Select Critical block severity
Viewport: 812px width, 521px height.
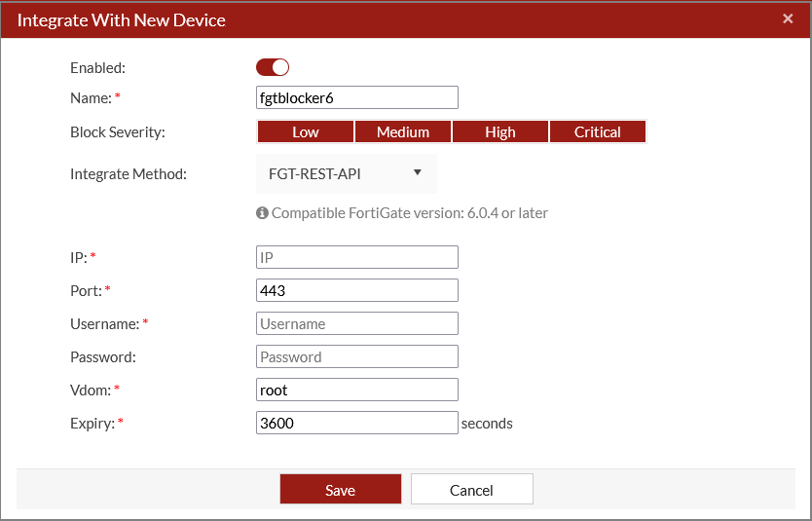point(598,132)
